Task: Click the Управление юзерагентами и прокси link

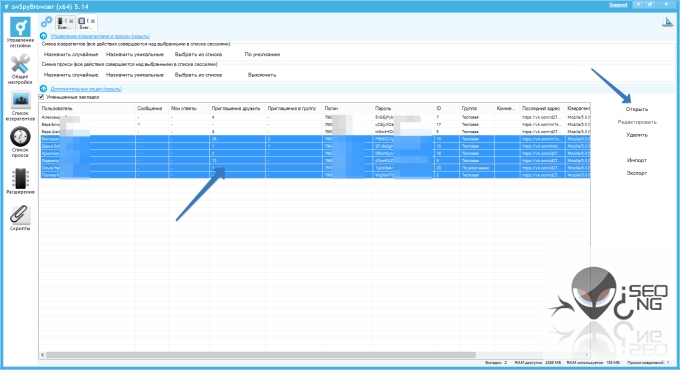Action: [100, 36]
